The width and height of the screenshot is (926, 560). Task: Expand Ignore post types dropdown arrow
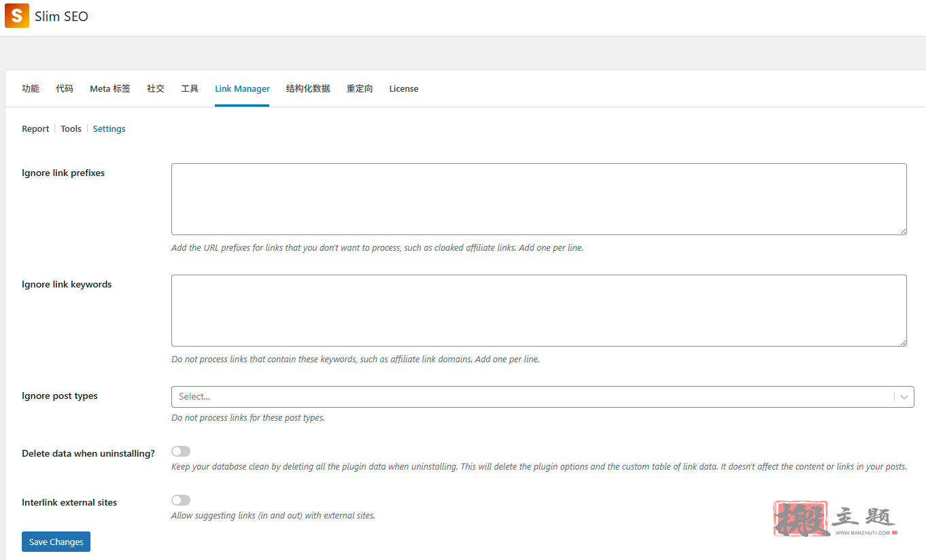click(x=904, y=397)
